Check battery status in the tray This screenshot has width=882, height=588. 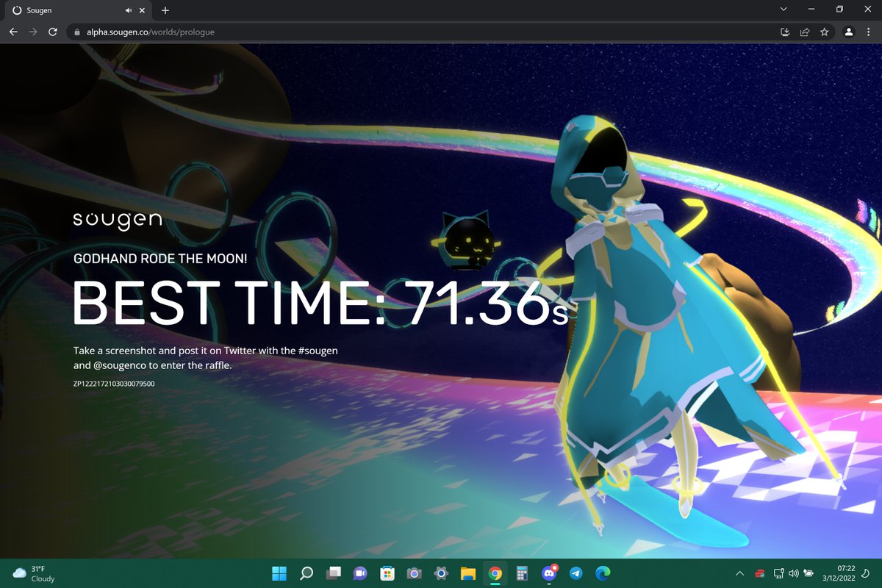click(x=809, y=573)
